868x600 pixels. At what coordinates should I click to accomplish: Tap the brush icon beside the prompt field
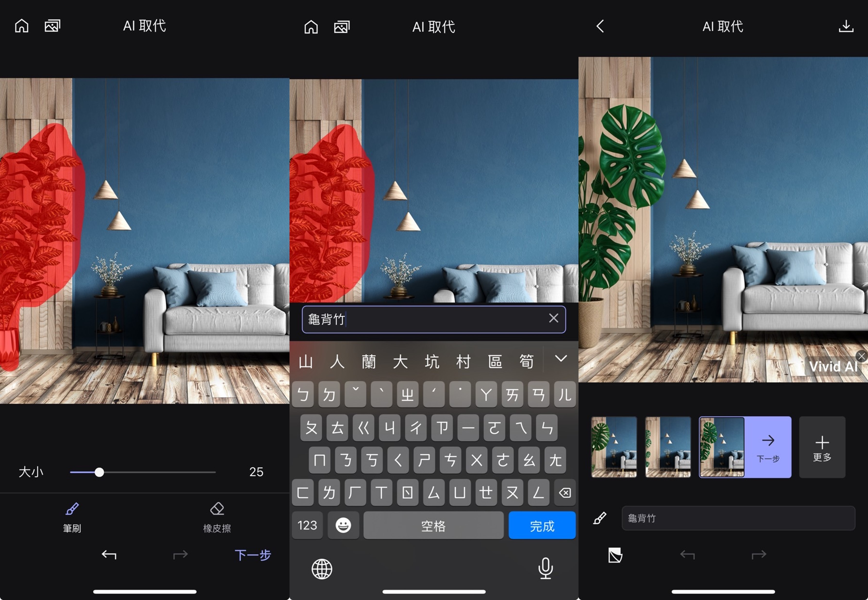tap(600, 518)
